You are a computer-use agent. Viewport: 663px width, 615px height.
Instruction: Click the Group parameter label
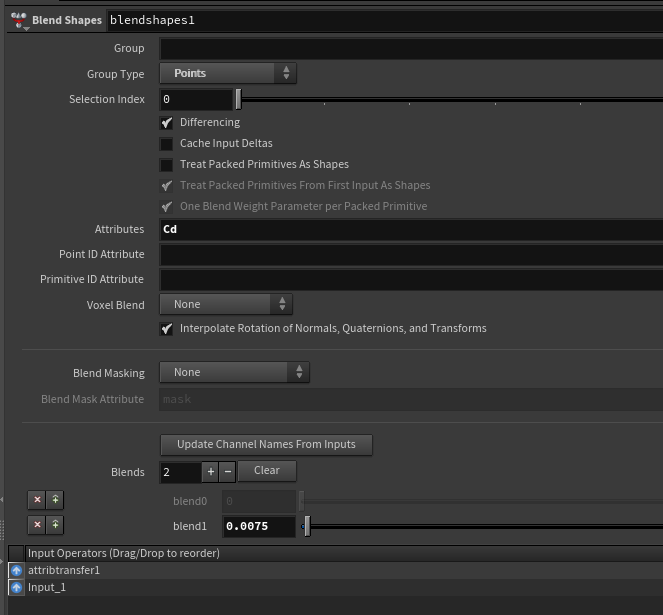[x=129, y=48]
